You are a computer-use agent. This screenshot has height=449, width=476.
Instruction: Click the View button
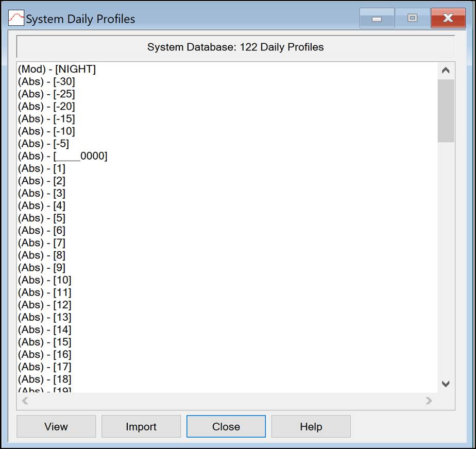56,426
